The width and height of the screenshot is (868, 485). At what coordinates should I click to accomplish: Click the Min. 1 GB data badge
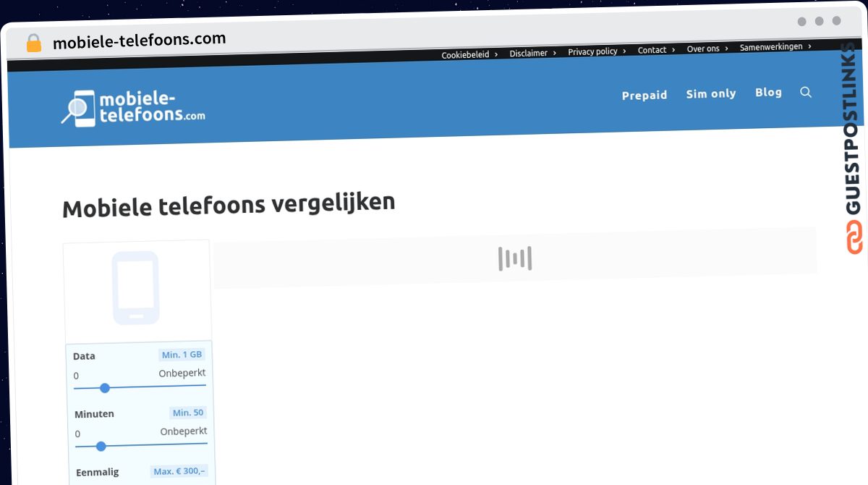[182, 355]
